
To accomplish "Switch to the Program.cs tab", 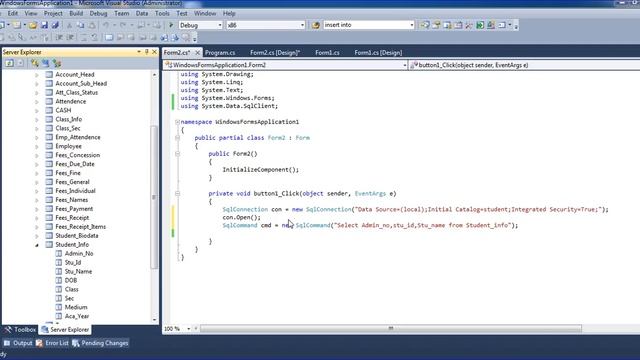I will coord(220,53).
